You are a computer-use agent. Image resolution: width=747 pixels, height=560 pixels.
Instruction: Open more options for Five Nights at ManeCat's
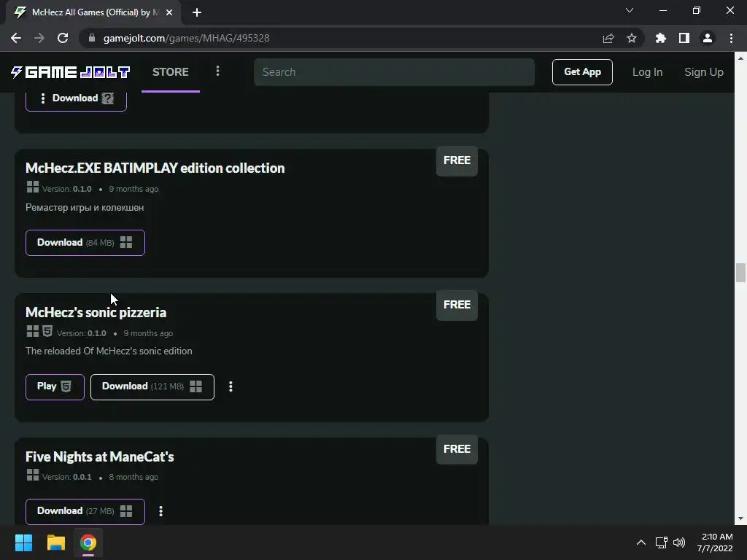(160, 511)
